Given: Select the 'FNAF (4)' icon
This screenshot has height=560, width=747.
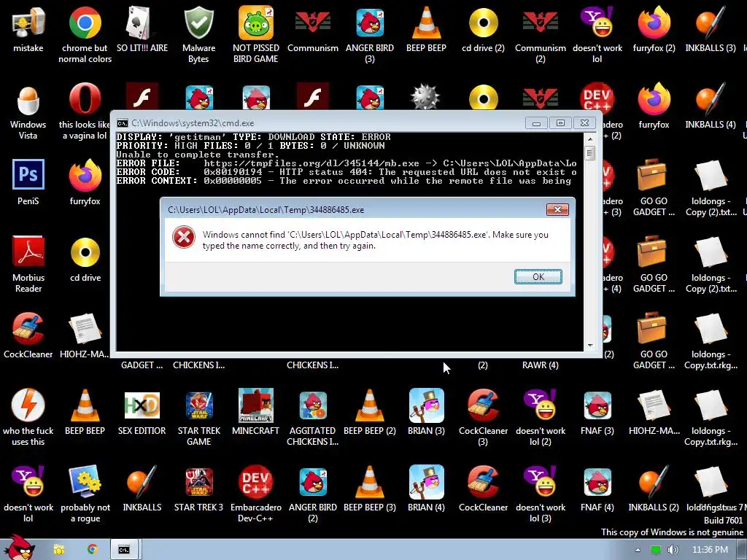Looking at the screenshot, I should pos(597,489).
